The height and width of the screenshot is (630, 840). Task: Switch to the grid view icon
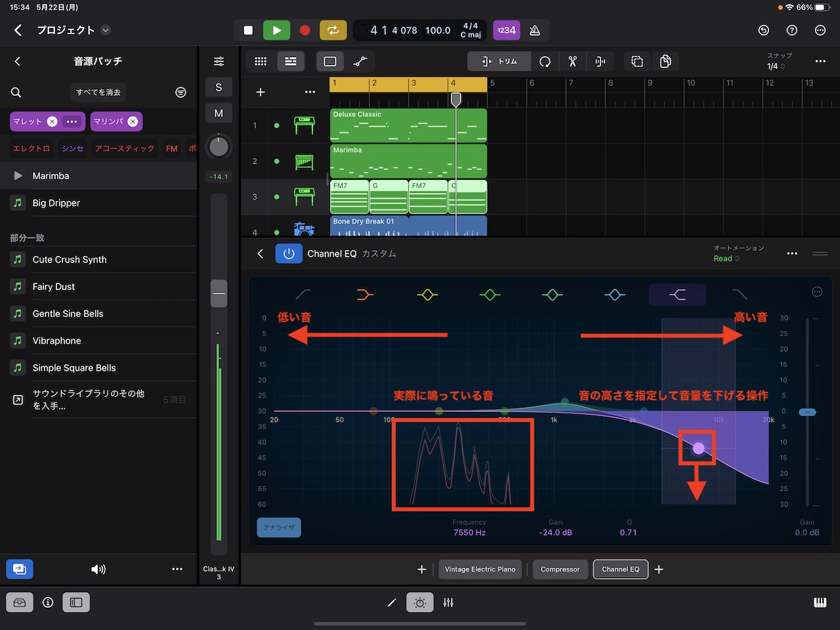[x=261, y=61]
